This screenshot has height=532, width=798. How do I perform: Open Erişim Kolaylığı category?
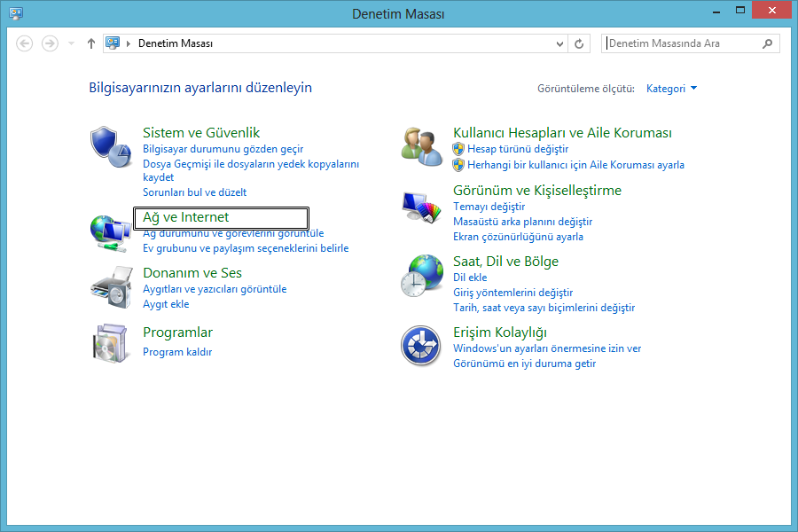pyautogui.click(x=500, y=332)
